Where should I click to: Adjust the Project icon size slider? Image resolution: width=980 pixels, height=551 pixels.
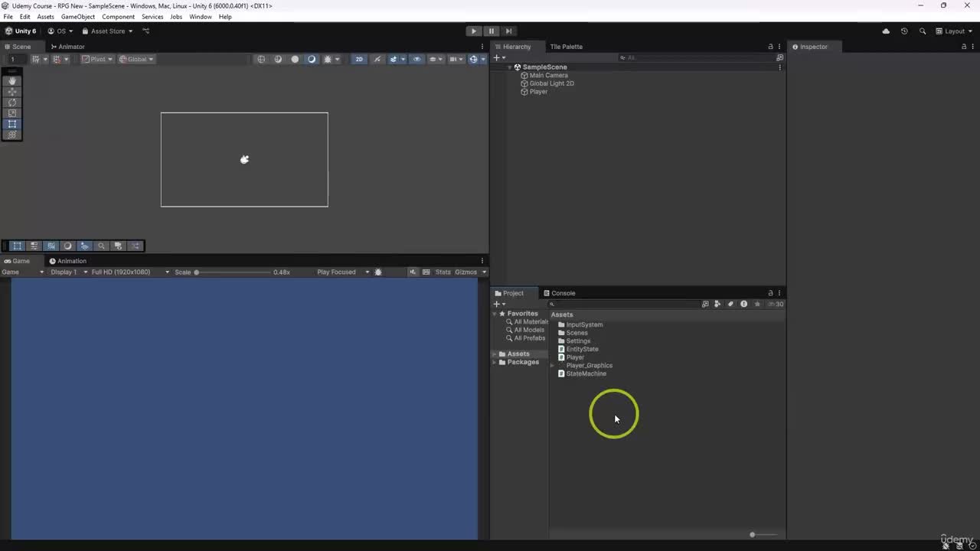[763, 535]
